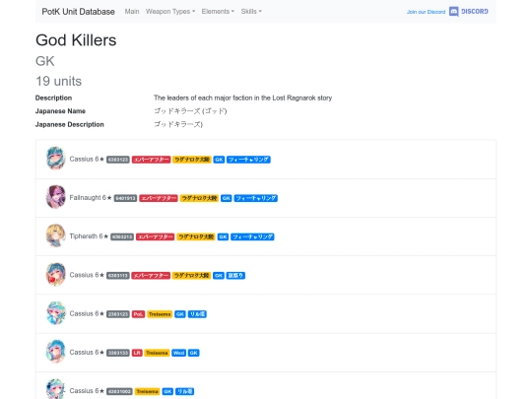The height and width of the screenshot is (399, 532).
Task: Click gray ID badge in PoL Cassius row
Action: tap(118, 314)
